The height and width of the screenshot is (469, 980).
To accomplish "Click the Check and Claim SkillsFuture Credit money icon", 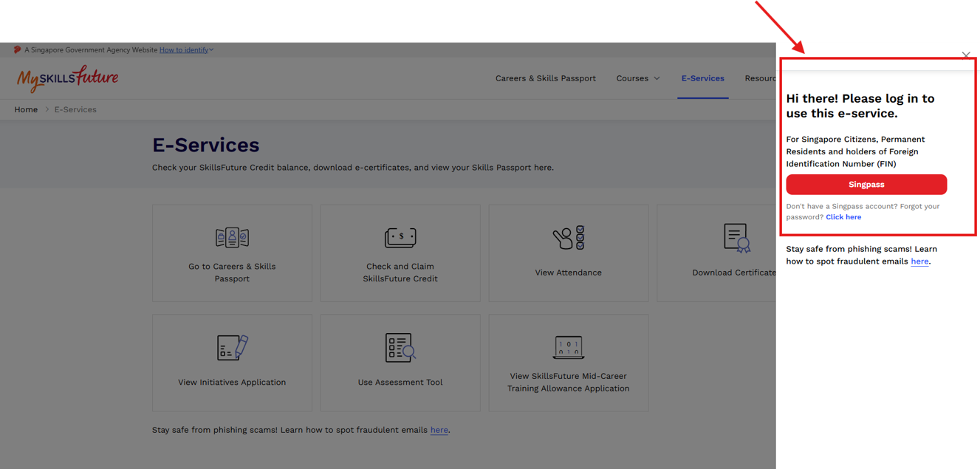I will (400, 237).
